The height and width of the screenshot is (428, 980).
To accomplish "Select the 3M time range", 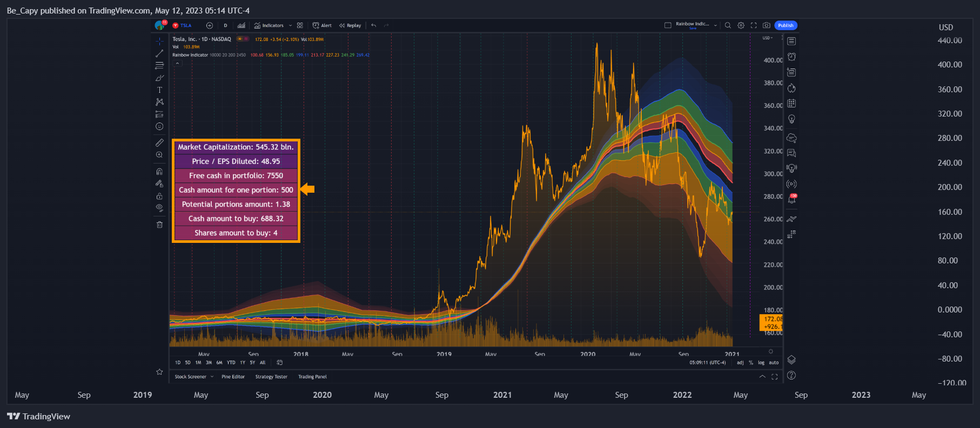I will [x=209, y=363].
